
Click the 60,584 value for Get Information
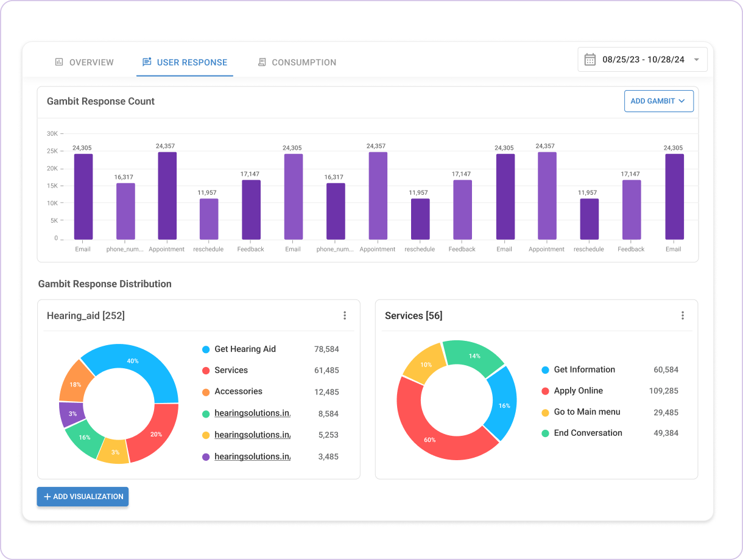coord(666,370)
